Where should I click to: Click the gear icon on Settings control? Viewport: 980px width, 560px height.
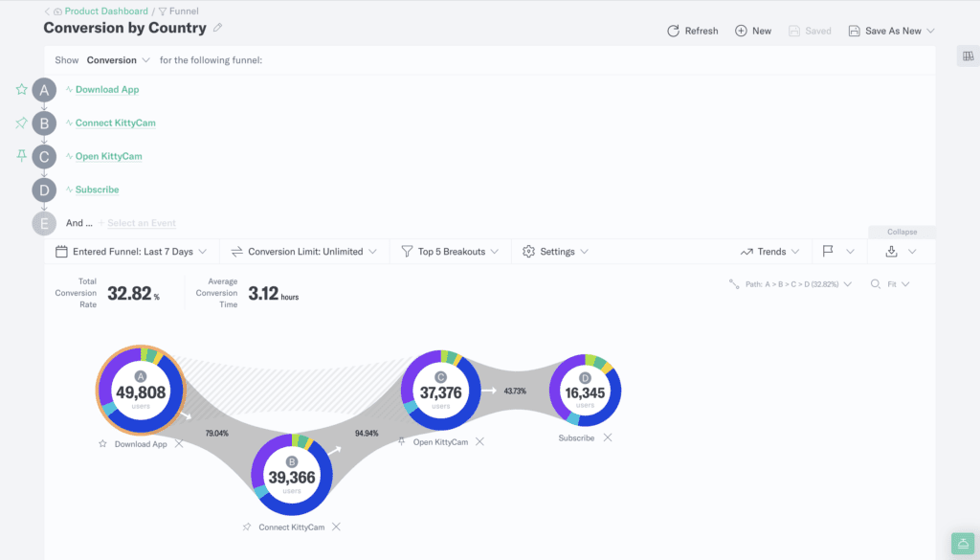point(528,251)
